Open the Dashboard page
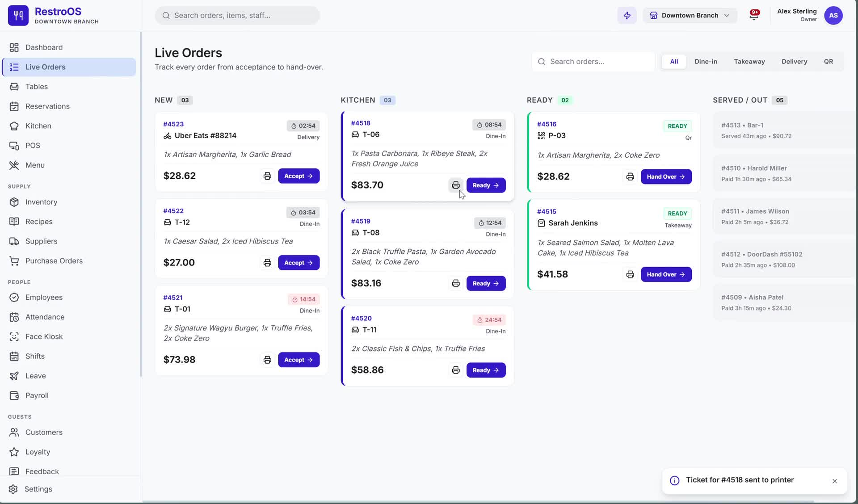The image size is (858, 504). 69,47
